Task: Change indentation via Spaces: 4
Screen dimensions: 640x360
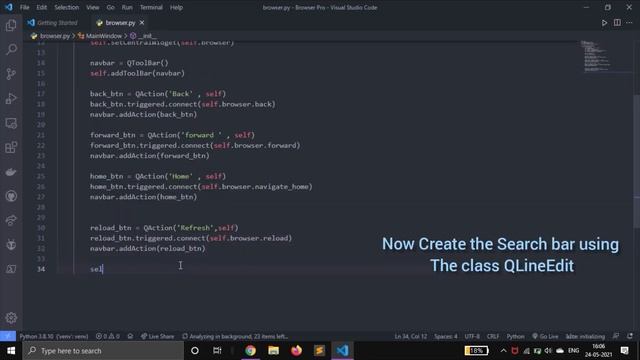Action: (446, 336)
